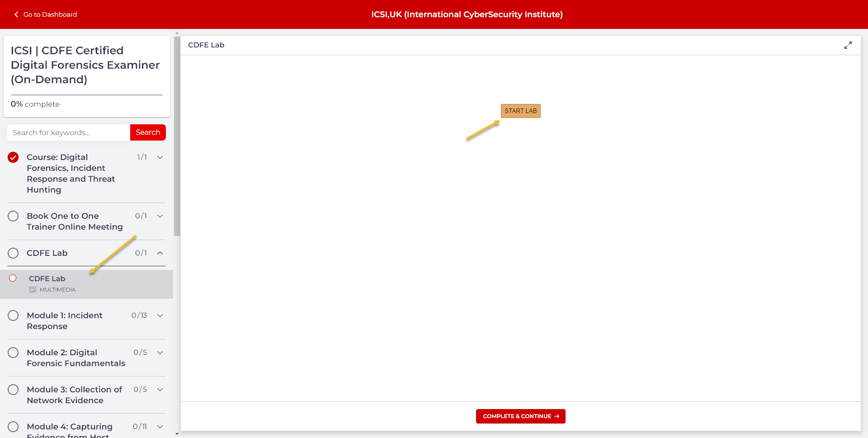Toggle completion circle for Module 3: Collection
Image resolution: width=868 pixels, height=438 pixels.
click(13, 390)
